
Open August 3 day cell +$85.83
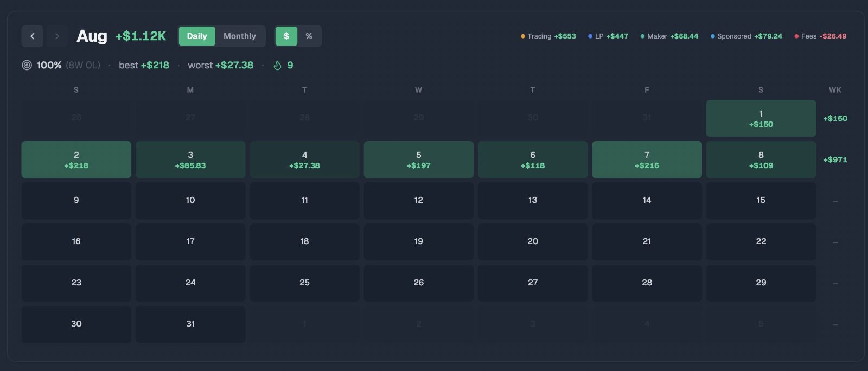tap(190, 159)
